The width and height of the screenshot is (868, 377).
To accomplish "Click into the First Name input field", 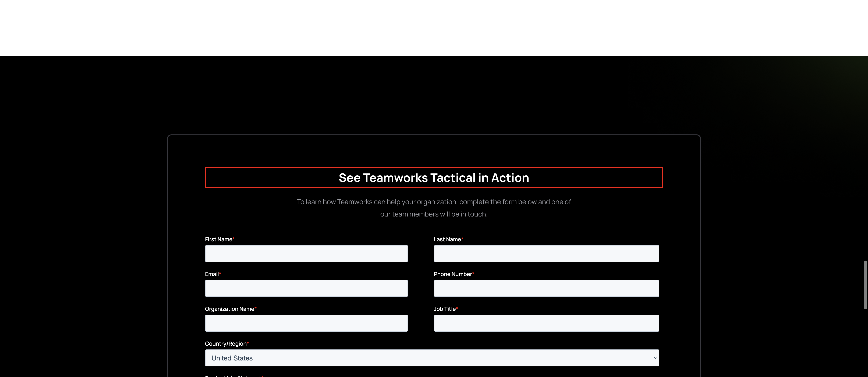I will [306, 254].
